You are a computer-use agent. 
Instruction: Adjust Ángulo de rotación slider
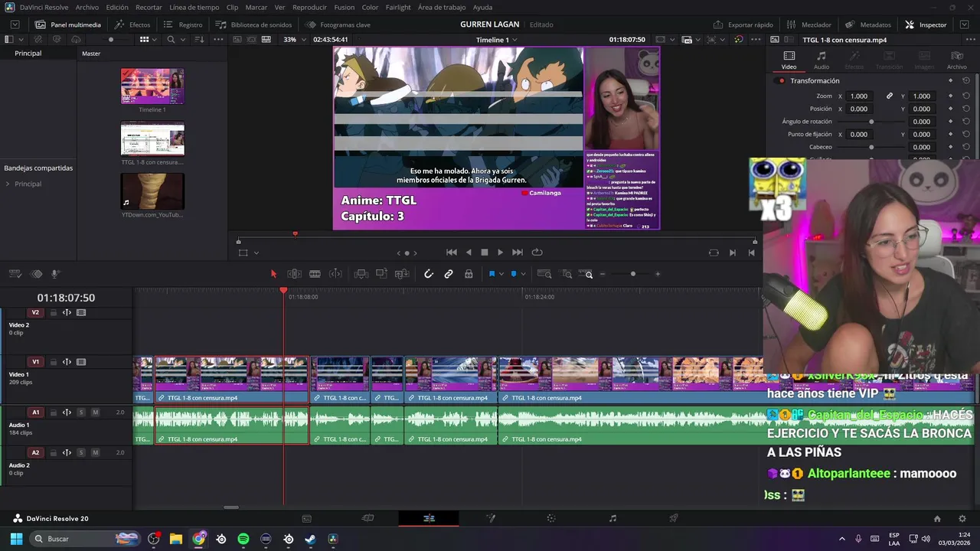(871, 122)
